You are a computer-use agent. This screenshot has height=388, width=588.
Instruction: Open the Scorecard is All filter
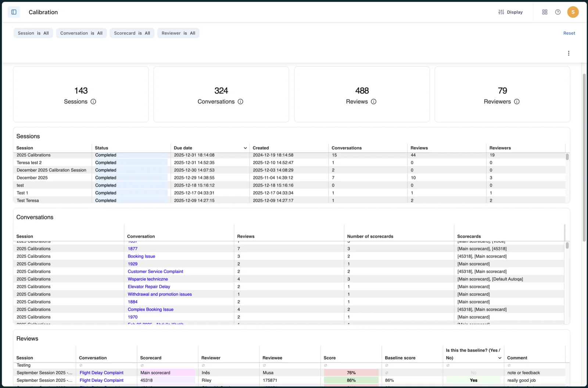click(132, 33)
